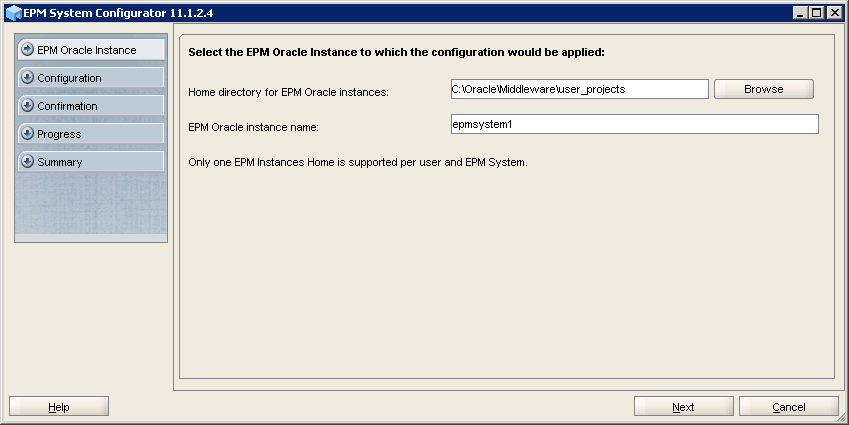The width and height of the screenshot is (849, 425).
Task: Proceed with the Next button
Action: [683, 407]
